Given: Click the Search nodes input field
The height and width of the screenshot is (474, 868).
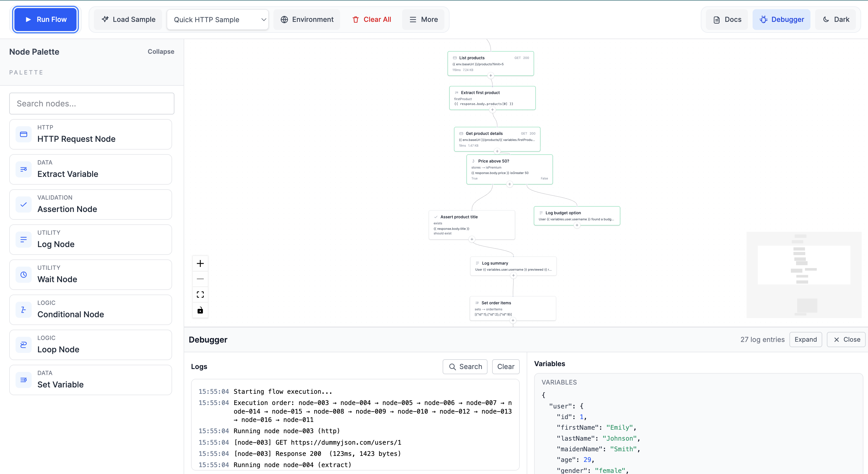Looking at the screenshot, I should (91, 103).
